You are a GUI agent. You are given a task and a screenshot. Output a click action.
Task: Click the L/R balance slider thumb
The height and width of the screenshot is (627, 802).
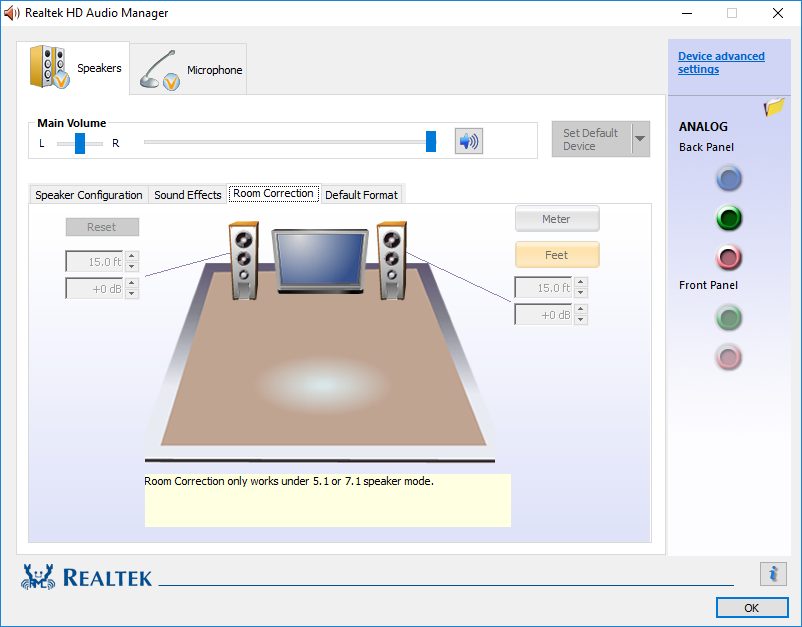click(x=80, y=143)
